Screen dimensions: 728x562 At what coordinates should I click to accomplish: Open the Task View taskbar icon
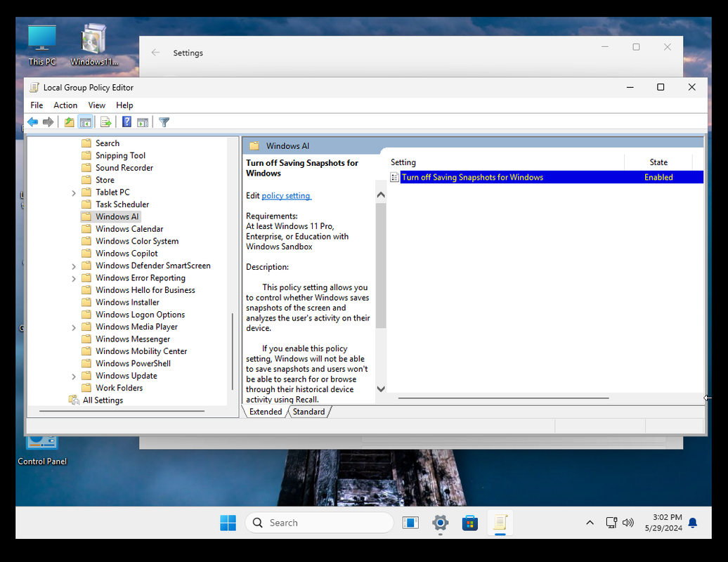410,523
